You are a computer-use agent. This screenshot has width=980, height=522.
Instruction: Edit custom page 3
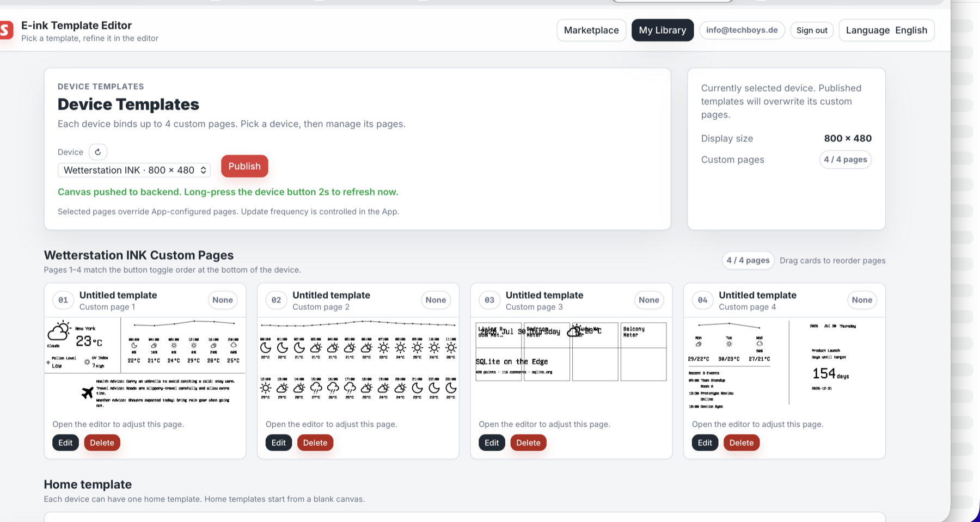(492, 443)
